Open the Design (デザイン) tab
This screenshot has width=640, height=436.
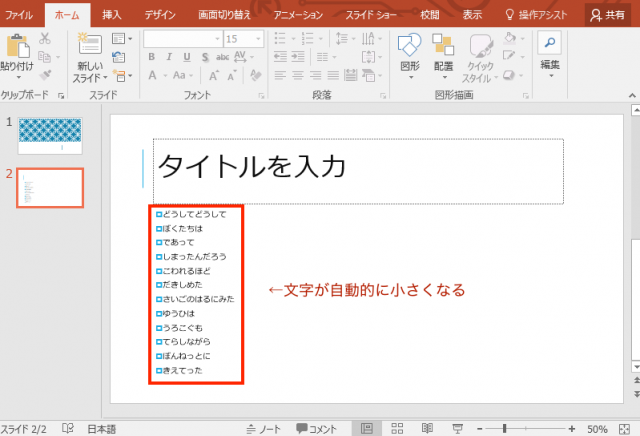click(160, 15)
